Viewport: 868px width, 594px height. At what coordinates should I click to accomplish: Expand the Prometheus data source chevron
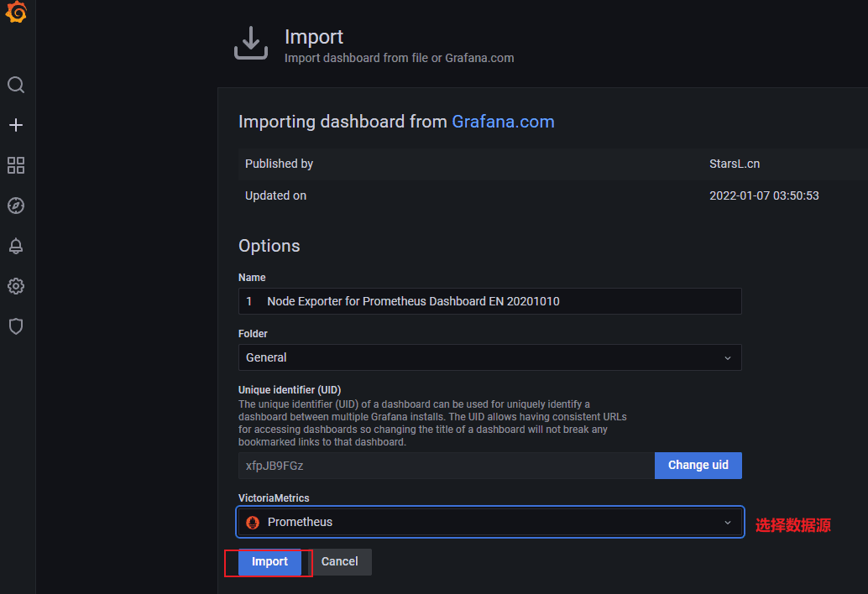[x=727, y=522]
